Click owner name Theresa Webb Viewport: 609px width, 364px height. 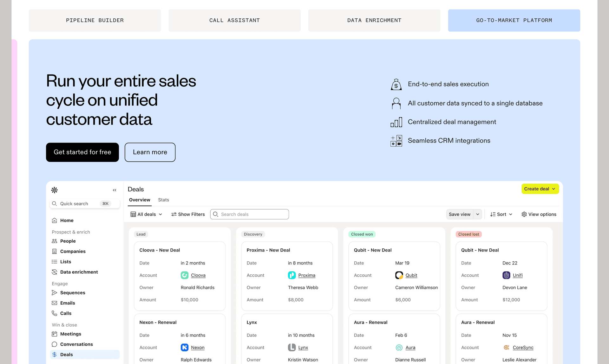tap(303, 288)
